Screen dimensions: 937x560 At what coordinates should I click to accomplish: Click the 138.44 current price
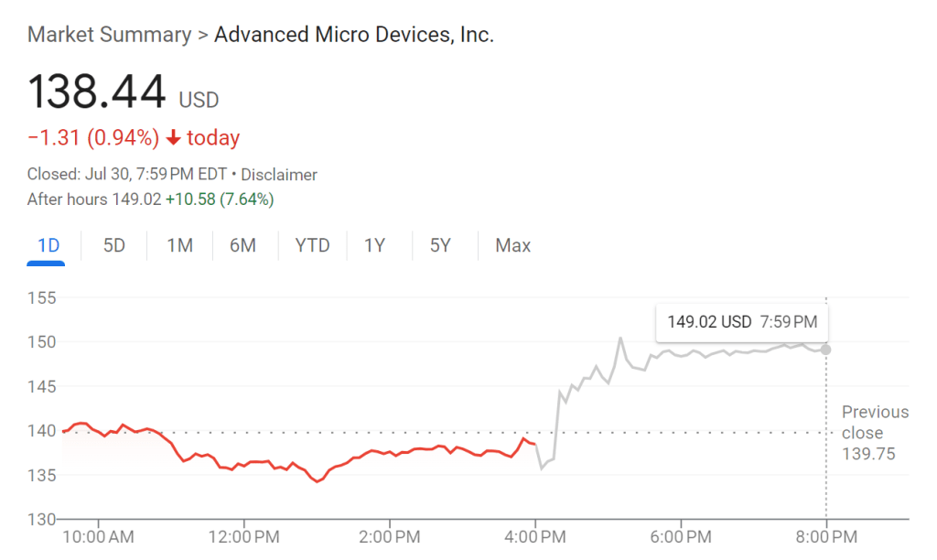97,92
